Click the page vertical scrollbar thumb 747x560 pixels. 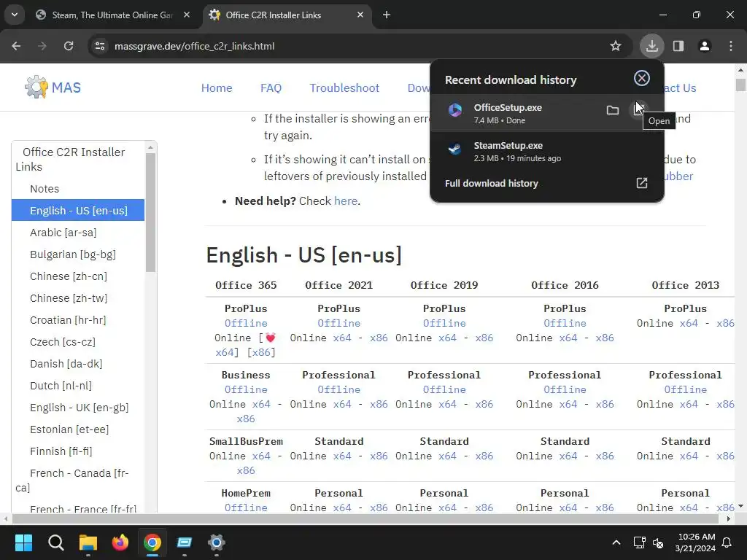(x=740, y=85)
